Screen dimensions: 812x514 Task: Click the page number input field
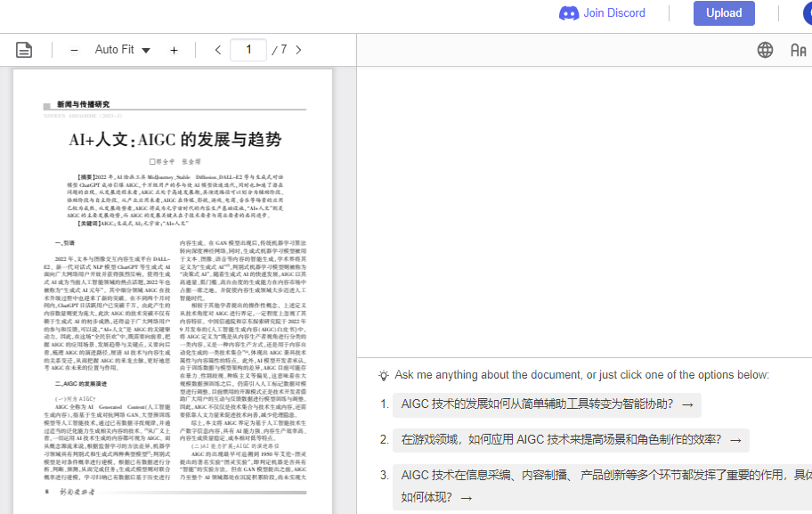click(249, 50)
